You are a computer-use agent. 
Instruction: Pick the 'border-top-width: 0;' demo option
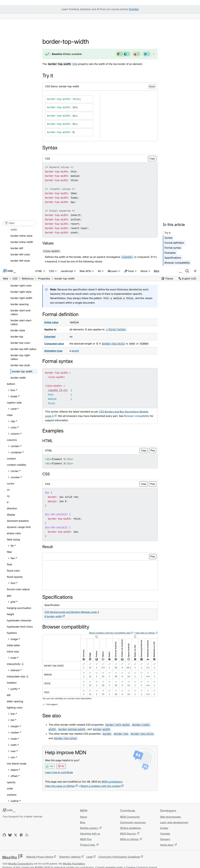[69, 132]
